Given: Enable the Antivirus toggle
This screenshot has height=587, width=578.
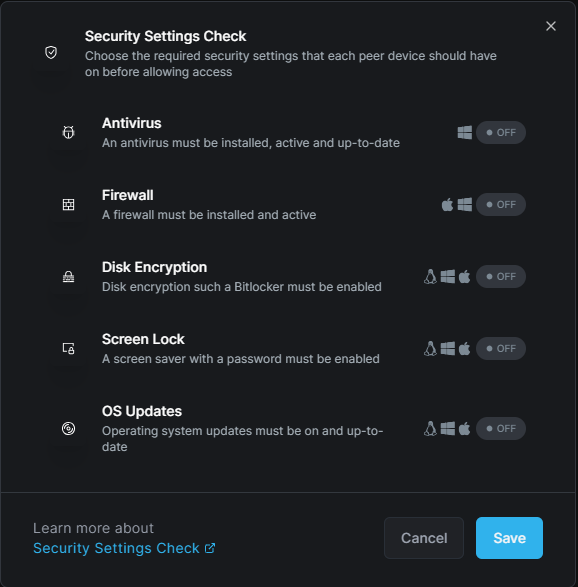Looking at the screenshot, I should [x=501, y=133].
